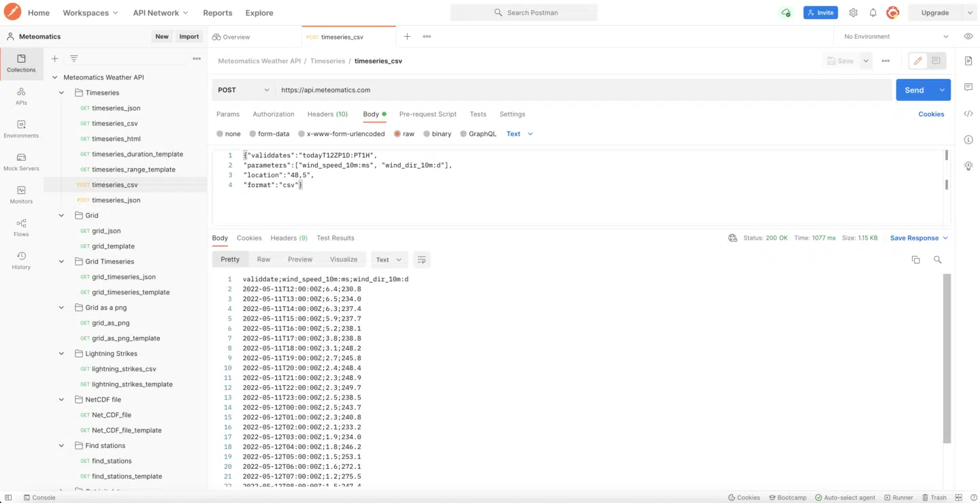The height and width of the screenshot is (503, 980).
Task: Open Flows from the left sidebar
Action: [21, 227]
